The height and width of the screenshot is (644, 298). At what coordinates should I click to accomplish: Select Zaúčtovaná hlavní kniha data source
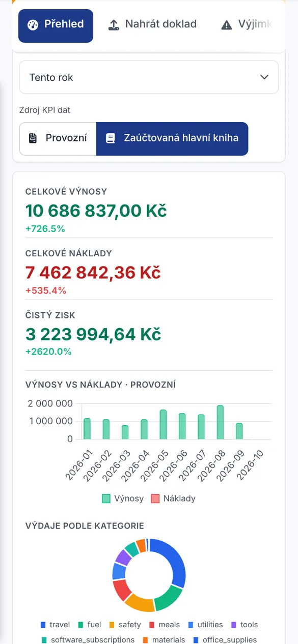pos(172,138)
